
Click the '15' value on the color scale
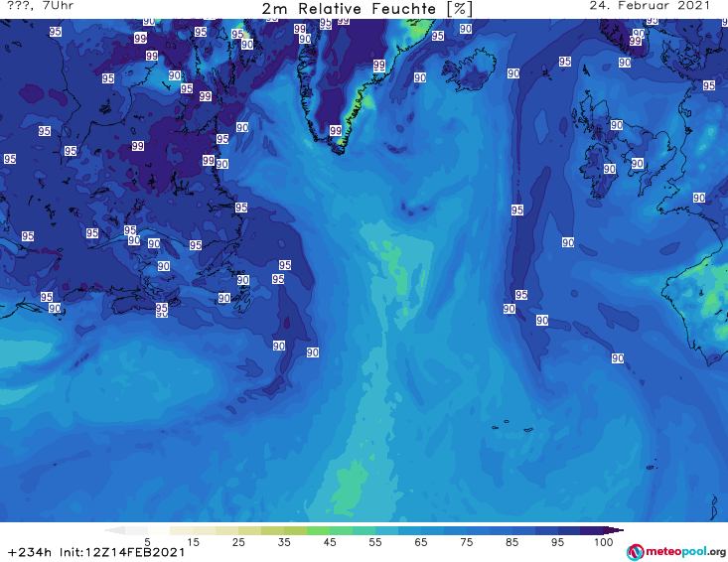pos(193,542)
